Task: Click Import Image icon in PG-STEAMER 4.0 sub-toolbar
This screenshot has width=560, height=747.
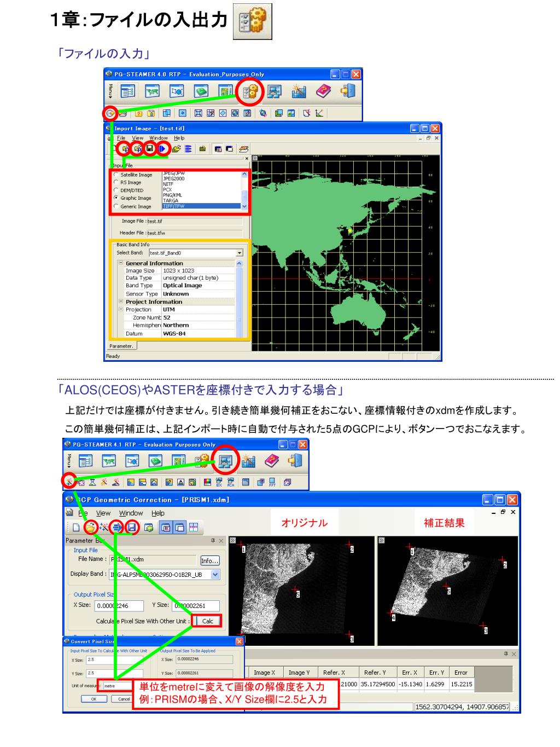Action: pos(110,113)
